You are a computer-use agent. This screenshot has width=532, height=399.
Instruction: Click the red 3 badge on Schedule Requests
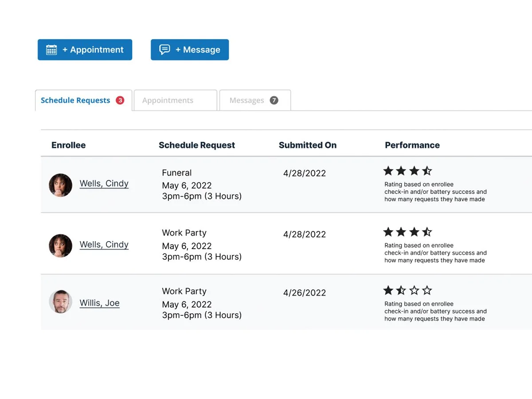click(x=120, y=100)
